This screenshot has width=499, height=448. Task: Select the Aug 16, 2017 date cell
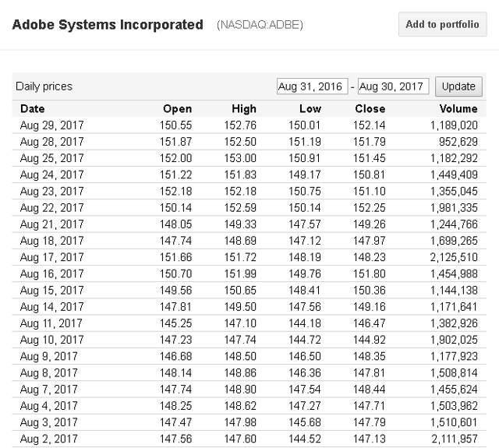point(52,273)
